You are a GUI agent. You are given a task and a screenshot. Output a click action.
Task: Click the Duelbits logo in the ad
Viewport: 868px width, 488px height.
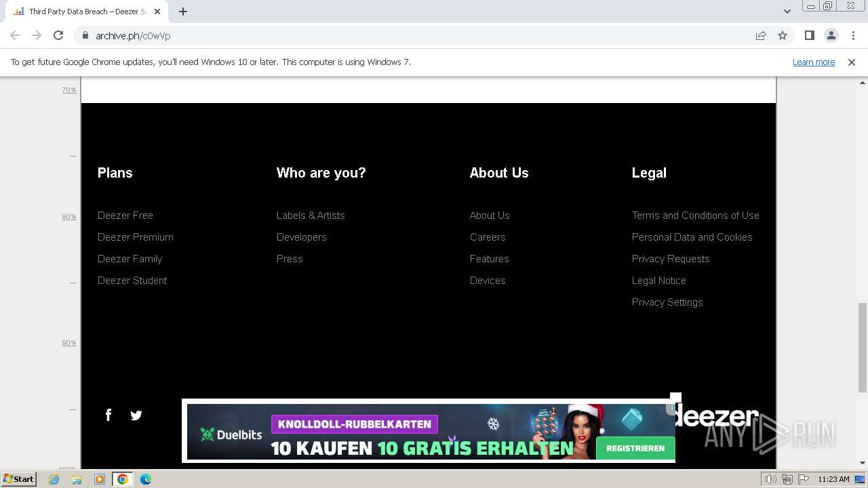(231, 434)
